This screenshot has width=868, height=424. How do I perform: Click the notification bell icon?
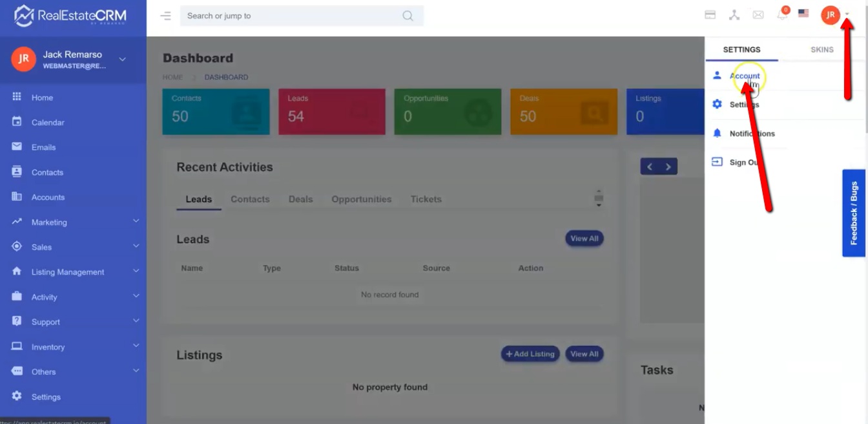coord(782,15)
